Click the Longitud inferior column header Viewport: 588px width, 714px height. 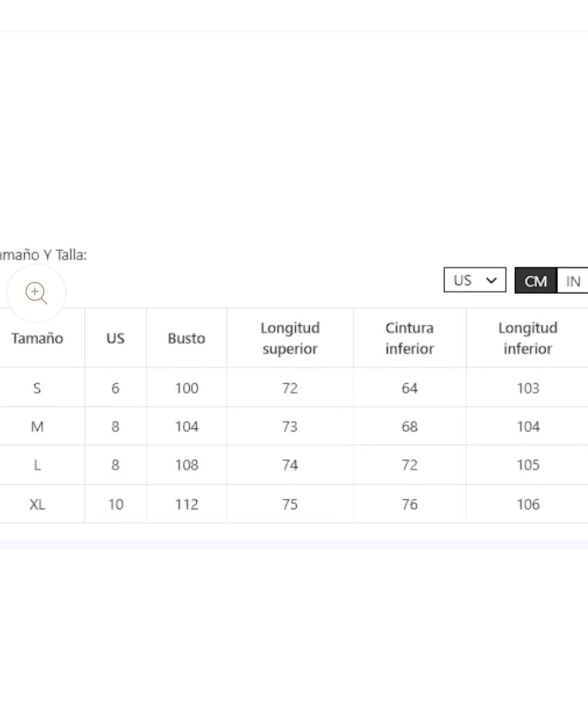527,338
